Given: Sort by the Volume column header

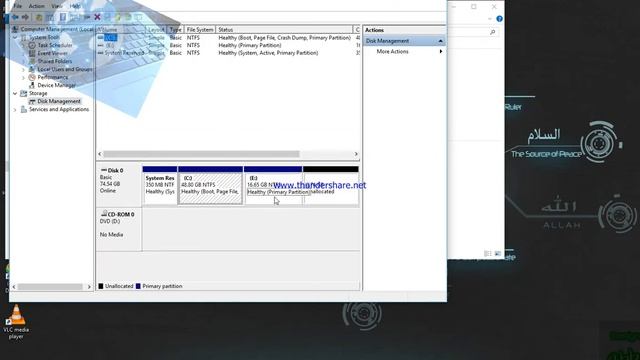Looking at the screenshot, I should pos(121,30).
